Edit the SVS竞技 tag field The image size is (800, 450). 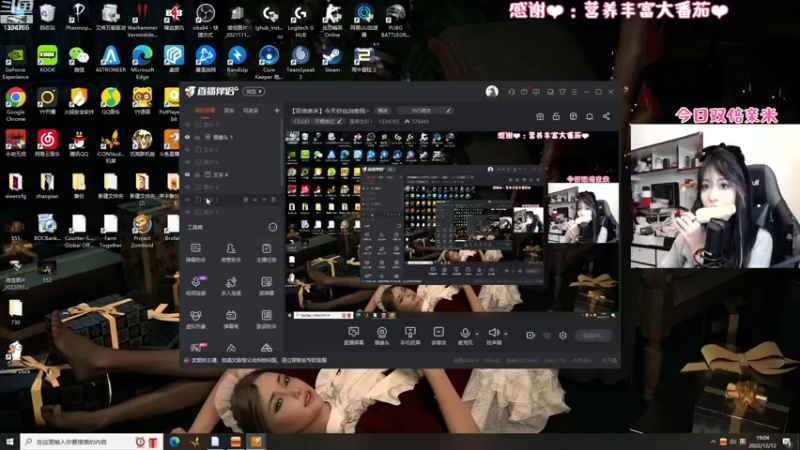(425, 110)
